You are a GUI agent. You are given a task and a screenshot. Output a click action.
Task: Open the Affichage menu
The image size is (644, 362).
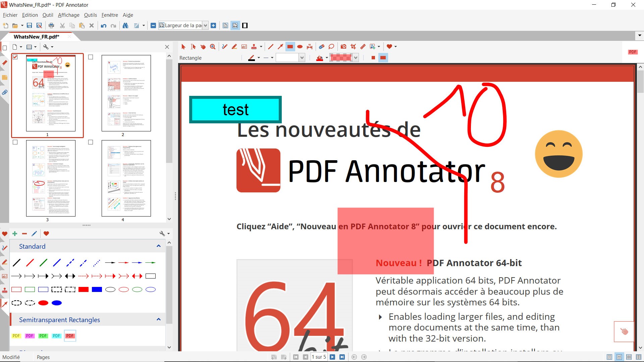click(68, 15)
